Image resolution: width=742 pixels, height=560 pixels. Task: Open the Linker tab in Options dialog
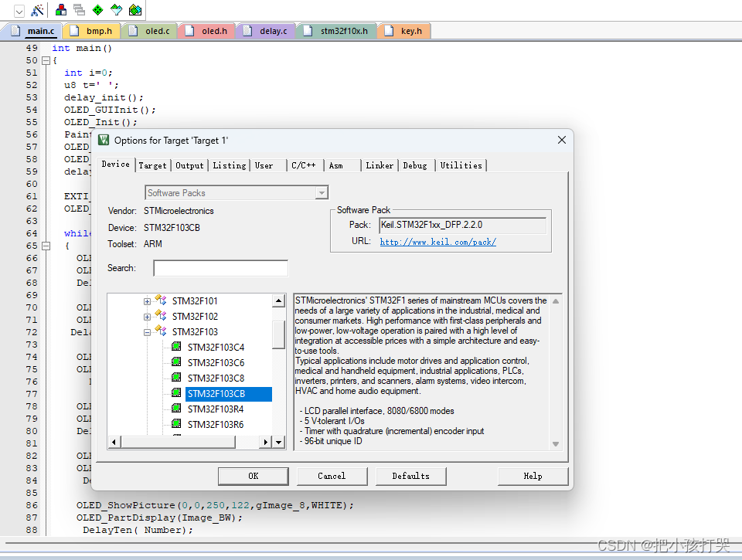(x=380, y=165)
